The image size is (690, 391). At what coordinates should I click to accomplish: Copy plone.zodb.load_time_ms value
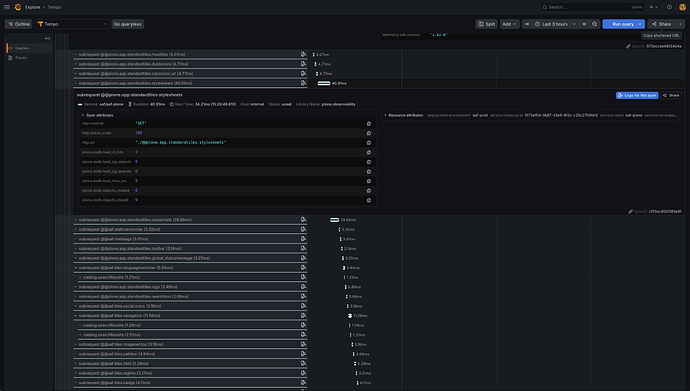(x=369, y=181)
